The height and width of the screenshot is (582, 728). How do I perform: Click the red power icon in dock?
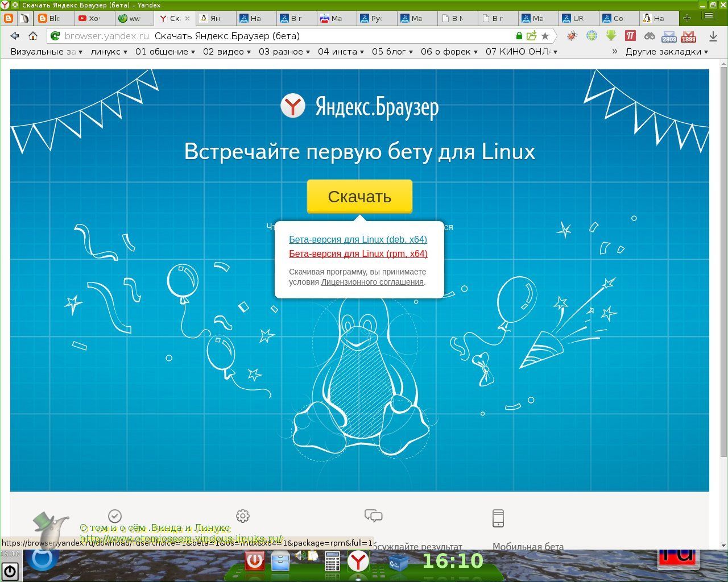(254, 562)
